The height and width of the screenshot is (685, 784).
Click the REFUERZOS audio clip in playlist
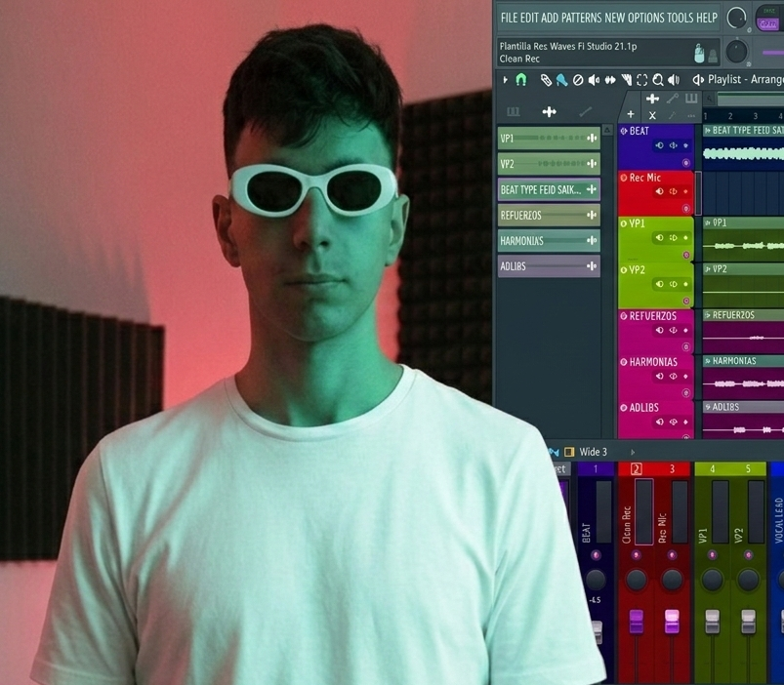742,331
